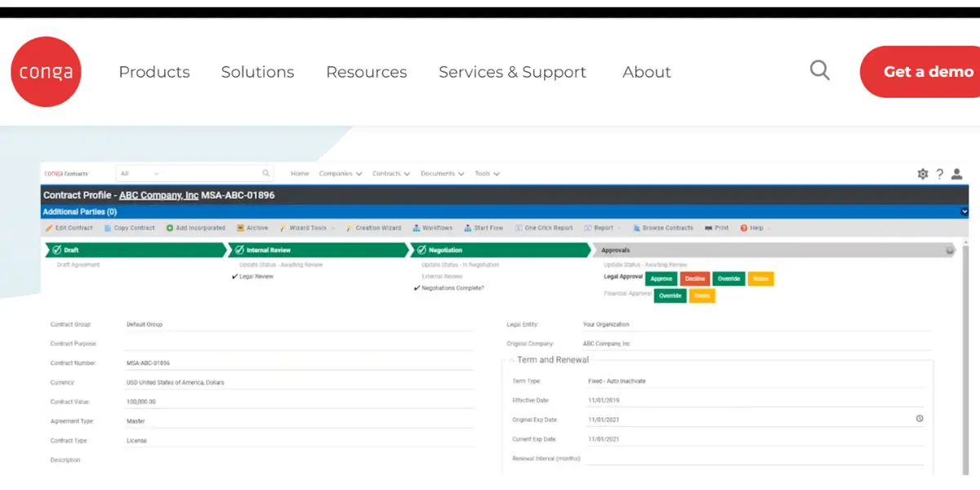Expand the Additional Parties chevron
980x490 pixels.
point(964,212)
